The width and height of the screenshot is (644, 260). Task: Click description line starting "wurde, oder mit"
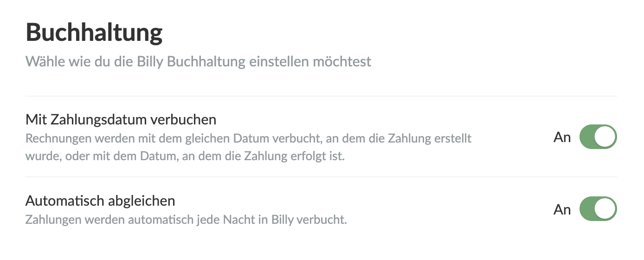coord(185,156)
